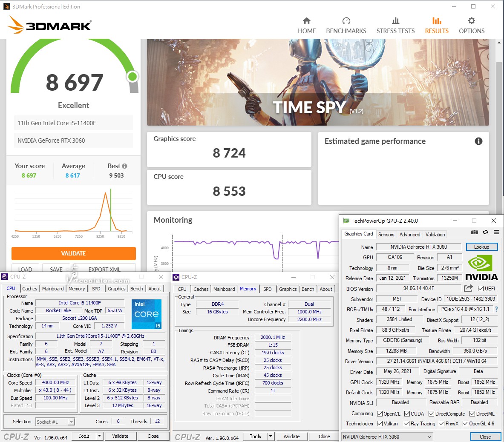This screenshot has height=442, width=504.
Task: Close GPU-Z with the bottom Close button
Action: click(x=485, y=437)
